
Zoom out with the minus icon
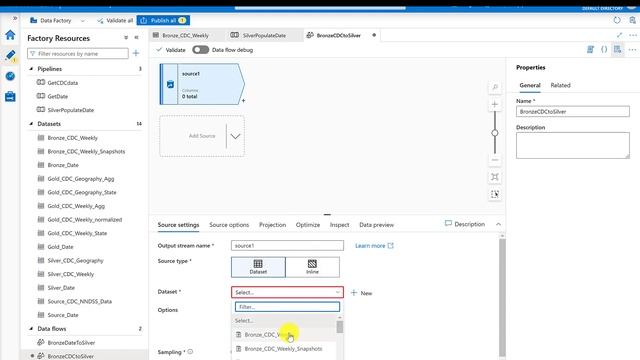pos(495,160)
